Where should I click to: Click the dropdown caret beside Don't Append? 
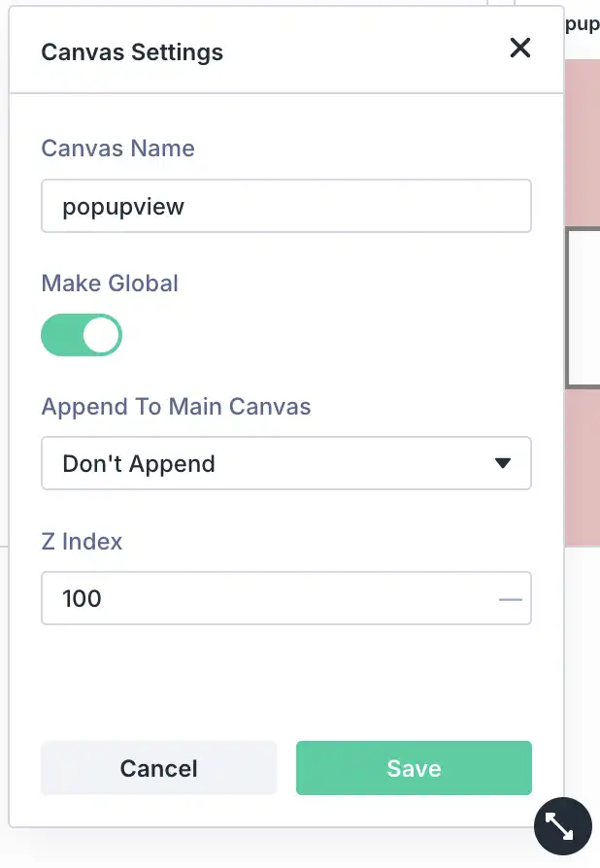[503, 463]
